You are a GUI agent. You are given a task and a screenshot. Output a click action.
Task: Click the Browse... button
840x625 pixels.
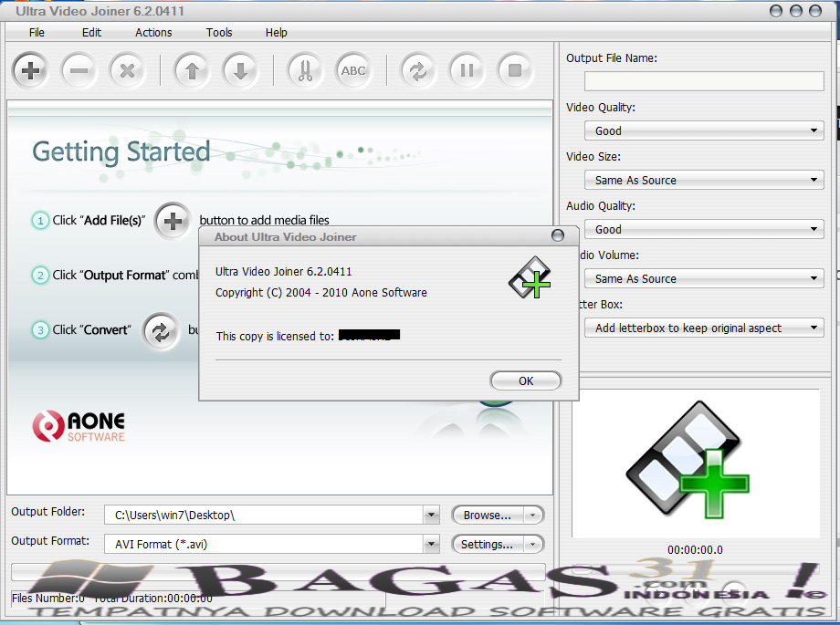(x=487, y=516)
